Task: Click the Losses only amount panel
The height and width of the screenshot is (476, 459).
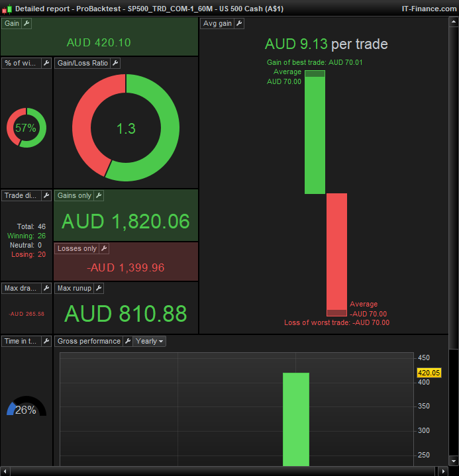Action: (125, 267)
